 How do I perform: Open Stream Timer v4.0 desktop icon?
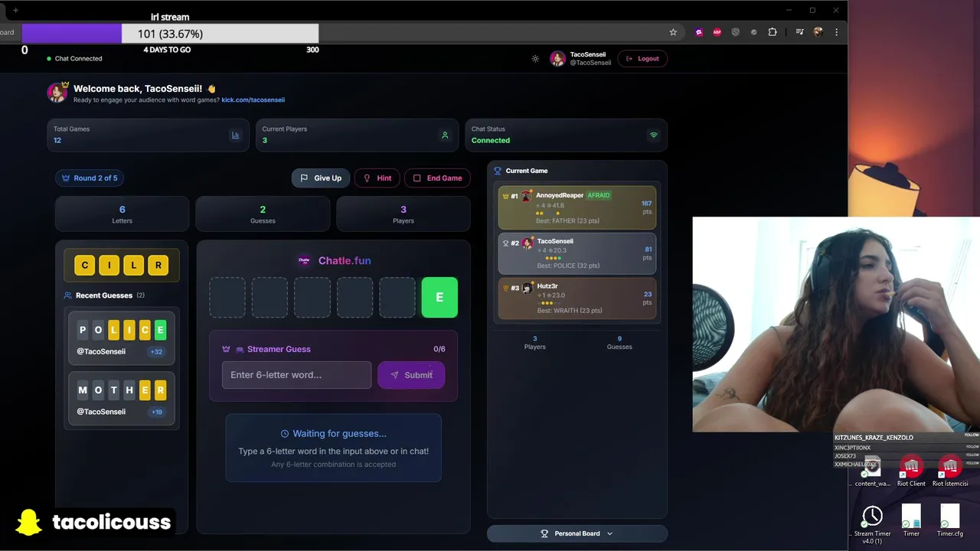(873, 524)
